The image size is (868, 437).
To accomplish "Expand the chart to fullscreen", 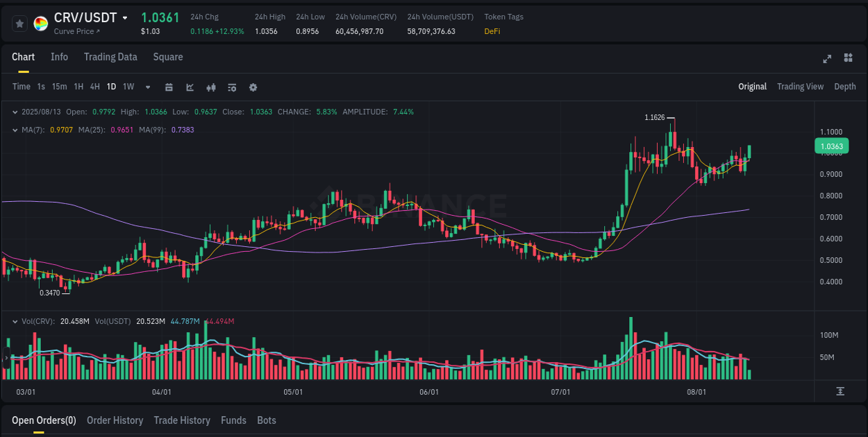I will 827,60.
